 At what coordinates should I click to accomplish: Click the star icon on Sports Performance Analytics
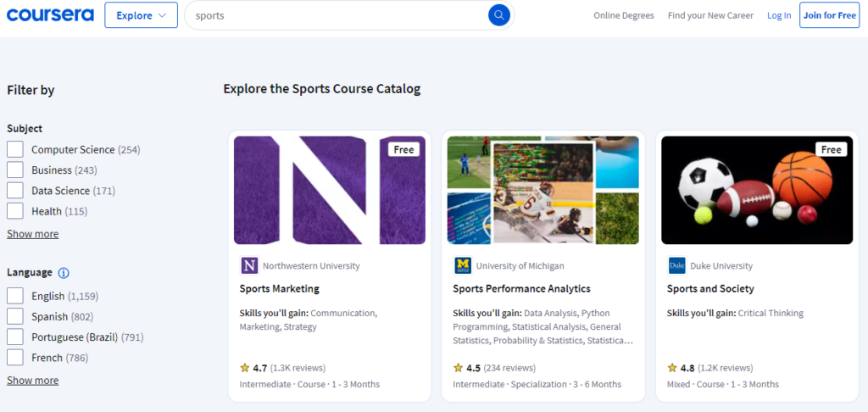click(x=458, y=368)
